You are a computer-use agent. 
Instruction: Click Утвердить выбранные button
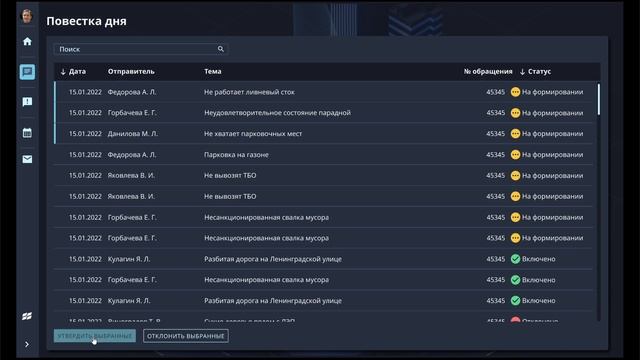click(95, 336)
